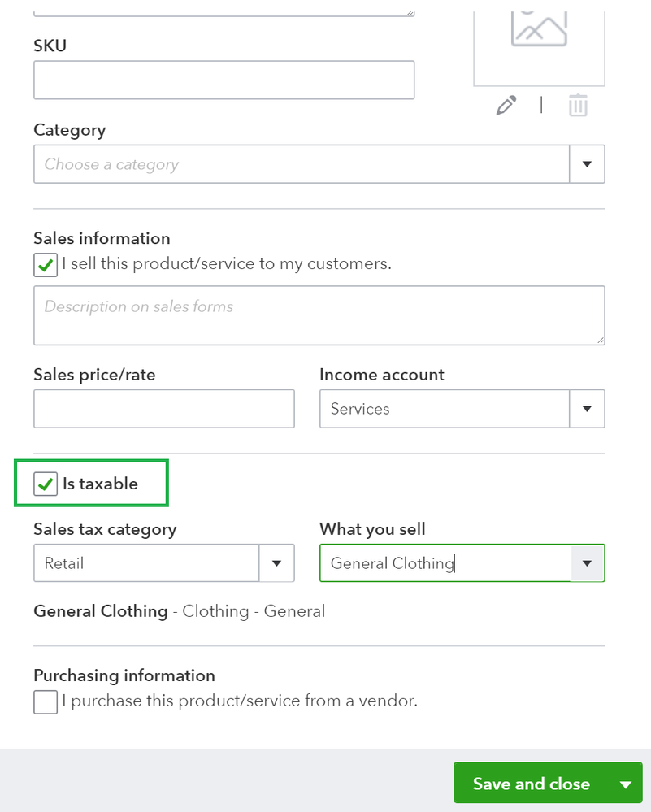Image resolution: width=651 pixels, height=812 pixels.
Task: Click the product image placeholder thumbnail
Action: tap(539, 41)
